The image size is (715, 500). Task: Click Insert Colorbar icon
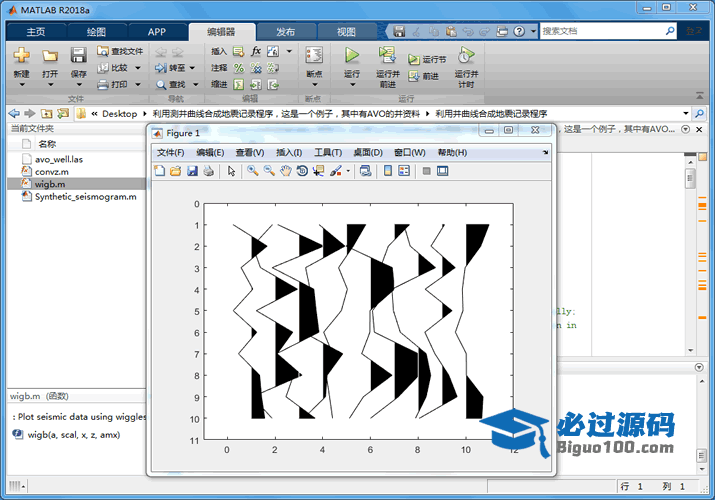(x=388, y=171)
